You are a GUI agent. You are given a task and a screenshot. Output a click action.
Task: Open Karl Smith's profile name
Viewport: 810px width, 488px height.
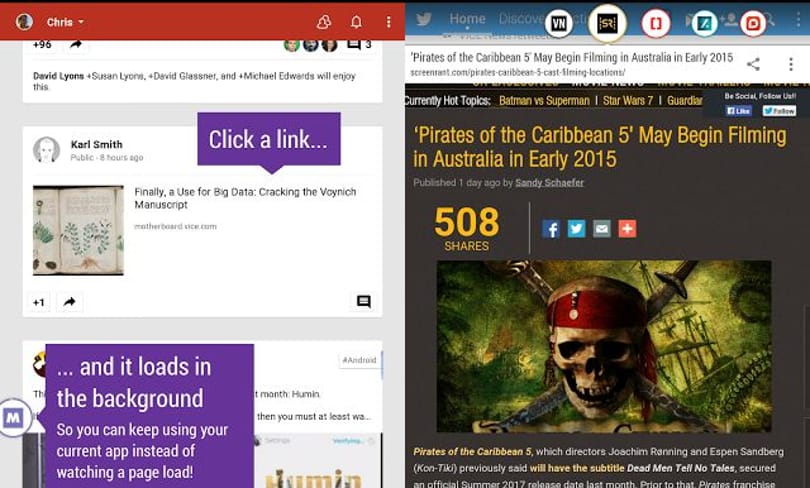(x=97, y=145)
